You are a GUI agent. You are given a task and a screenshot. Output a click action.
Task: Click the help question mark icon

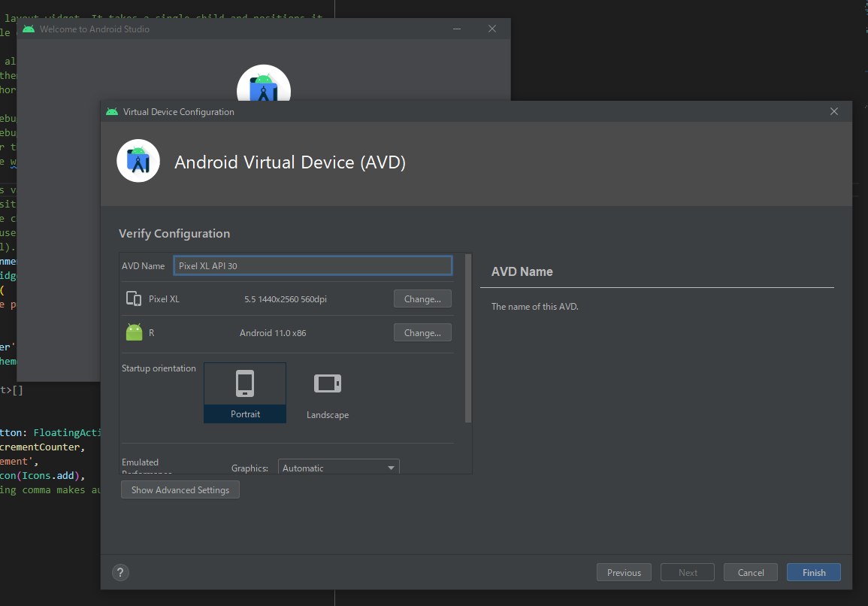(120, 572)
